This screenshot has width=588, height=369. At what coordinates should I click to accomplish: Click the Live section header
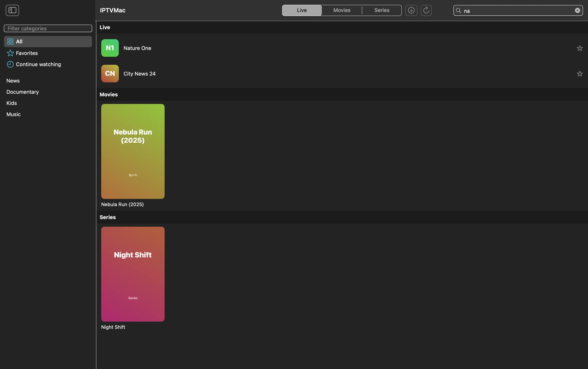pyautogui.click(x=105, y=27)
